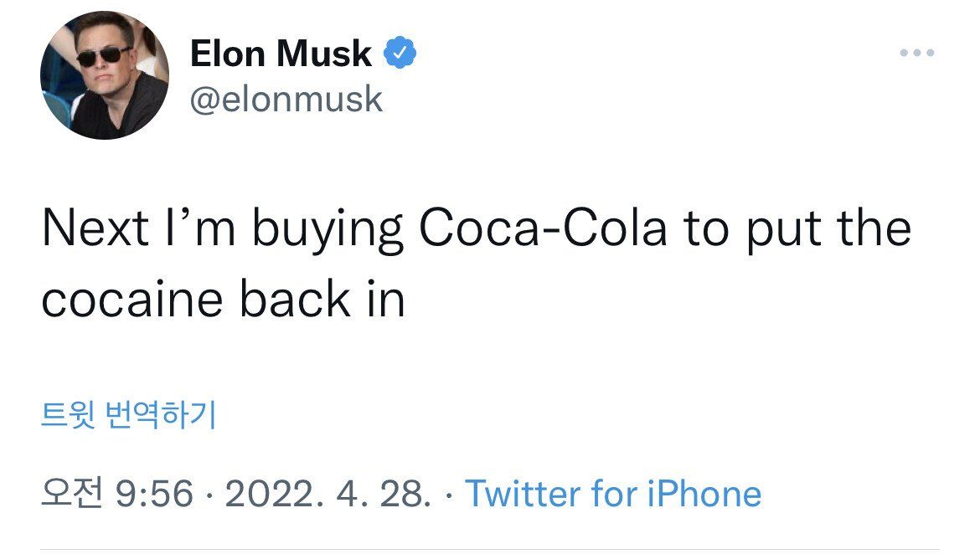Open the three-dot more options menu

coord(916,54)
